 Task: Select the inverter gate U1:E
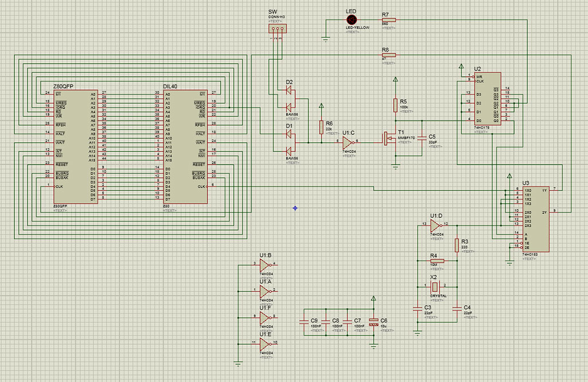point(264,343)
